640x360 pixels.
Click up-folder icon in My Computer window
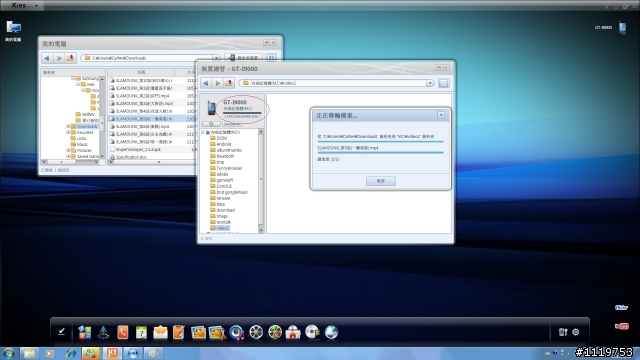pyautogui.click(x=70, y=58)
